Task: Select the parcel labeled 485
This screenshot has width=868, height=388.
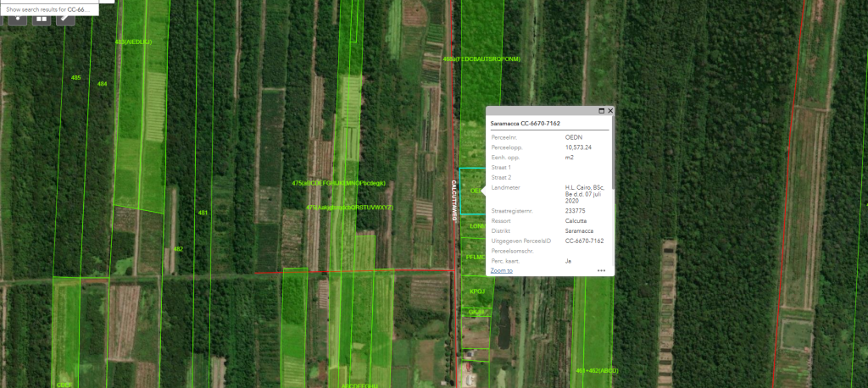Action: [75, 78]
